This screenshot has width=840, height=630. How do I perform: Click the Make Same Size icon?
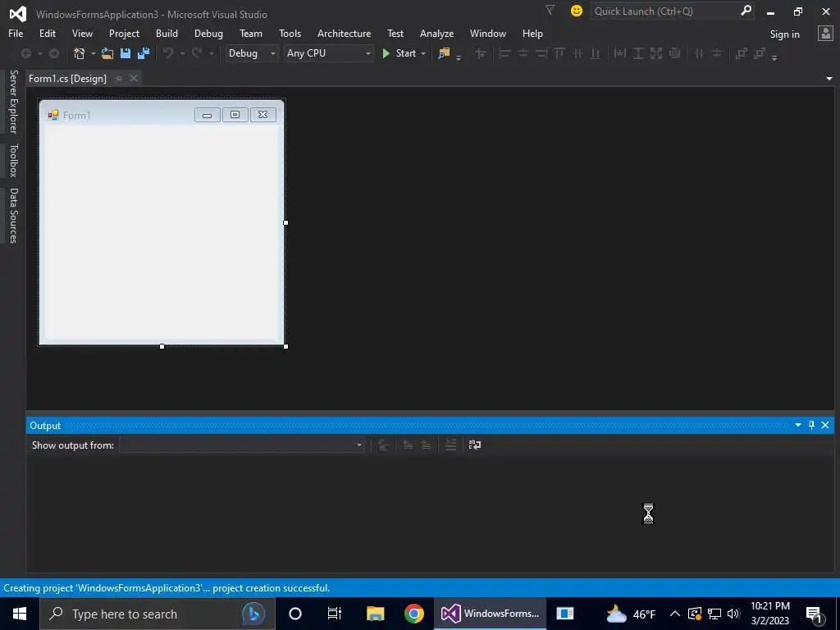(656, 53)
